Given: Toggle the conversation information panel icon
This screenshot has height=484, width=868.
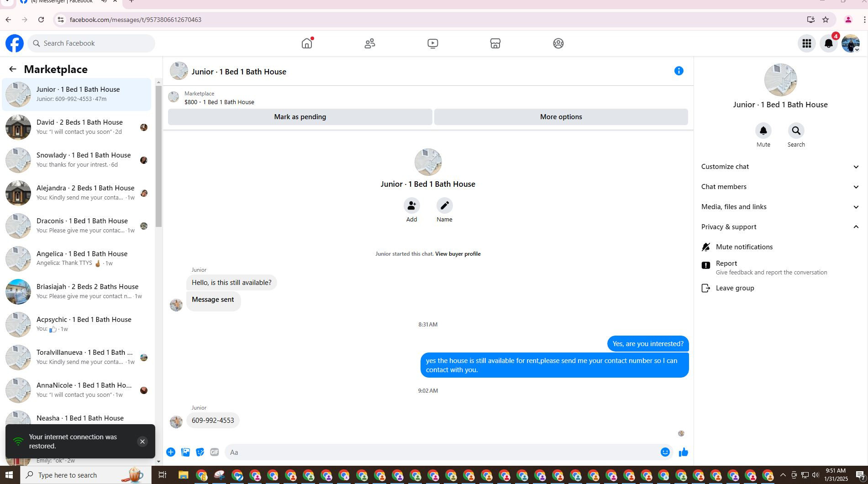Looking at the screenshot, I should pyautogui.click(x=679, y=71).
